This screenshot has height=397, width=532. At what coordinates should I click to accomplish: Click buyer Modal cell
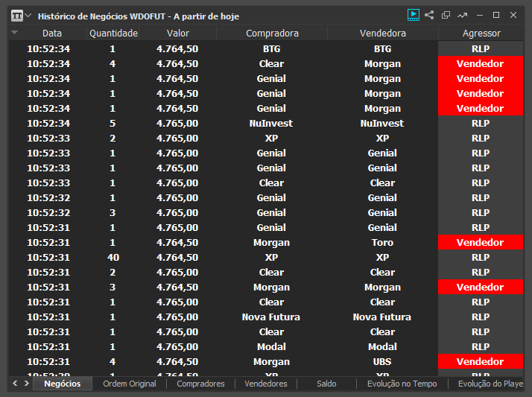pyautogui.click(x=271, y=347)
